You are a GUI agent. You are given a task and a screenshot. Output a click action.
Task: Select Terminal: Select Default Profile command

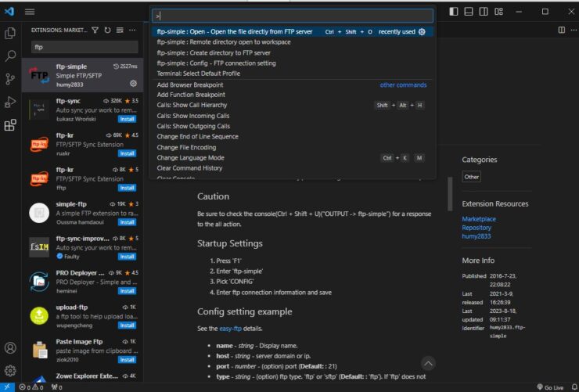[x=293, y=74]
